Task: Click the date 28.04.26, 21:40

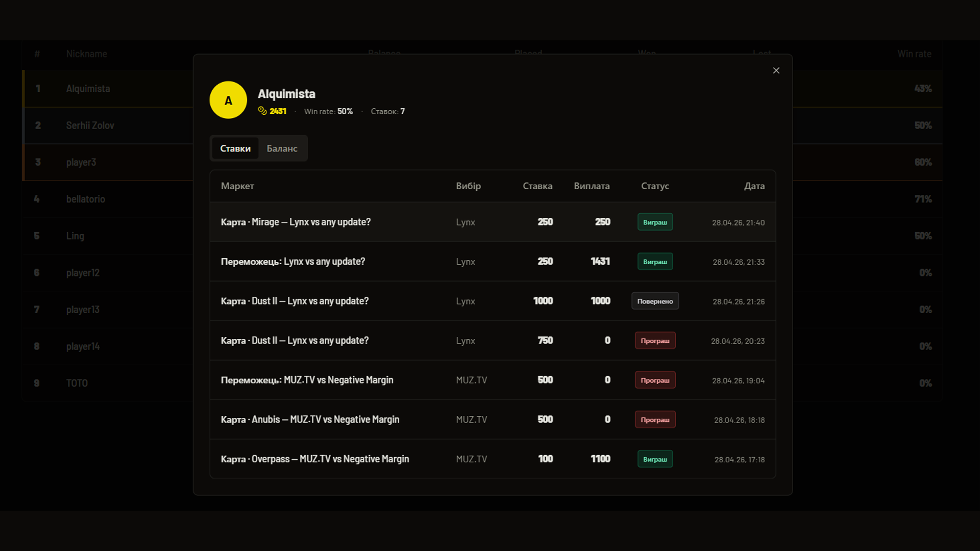Action: click(x=738, y=222)
